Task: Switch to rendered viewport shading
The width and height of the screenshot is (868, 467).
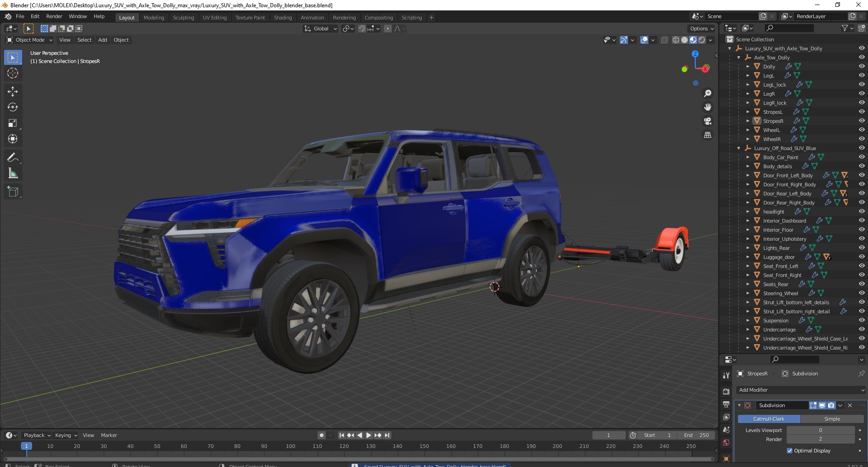Action: (702, 40)
